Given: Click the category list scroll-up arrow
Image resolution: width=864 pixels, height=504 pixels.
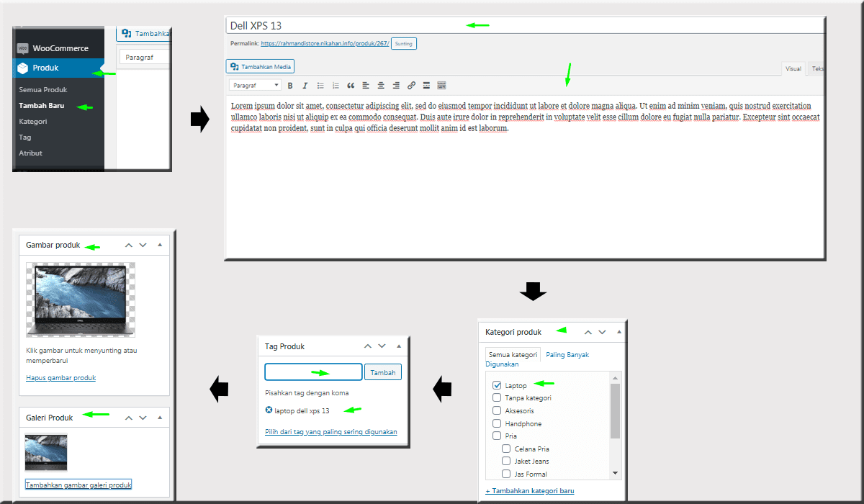Looking at the screenshot, I should (615, 377).
